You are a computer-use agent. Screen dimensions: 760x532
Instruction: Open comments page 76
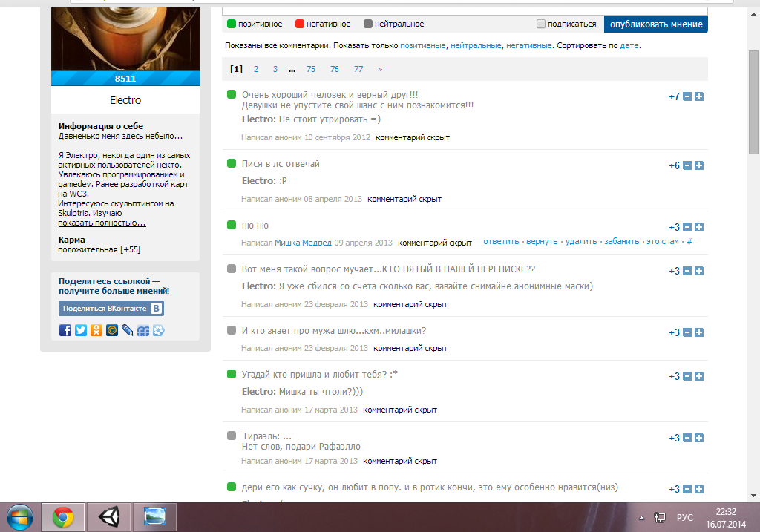335,69
